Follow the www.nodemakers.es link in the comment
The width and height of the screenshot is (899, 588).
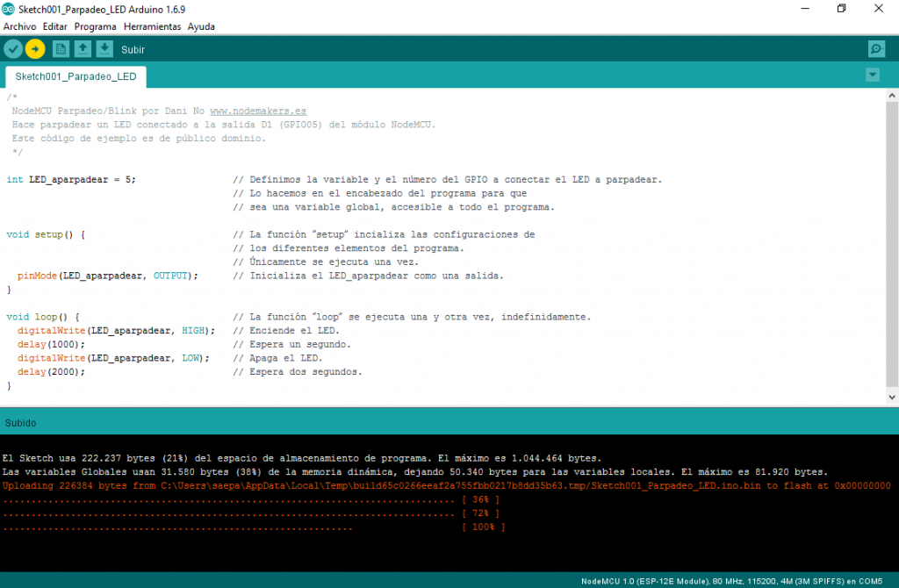258,111
